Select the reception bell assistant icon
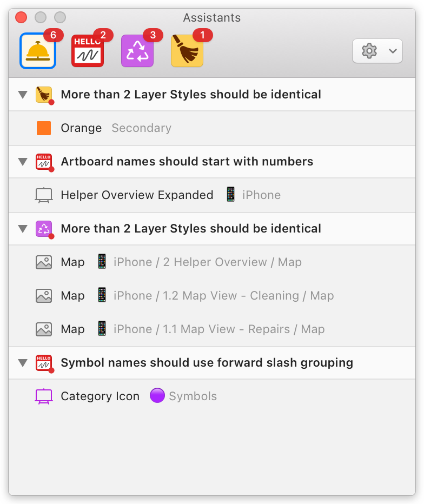424x504 pixels. [x=38, y=51]
